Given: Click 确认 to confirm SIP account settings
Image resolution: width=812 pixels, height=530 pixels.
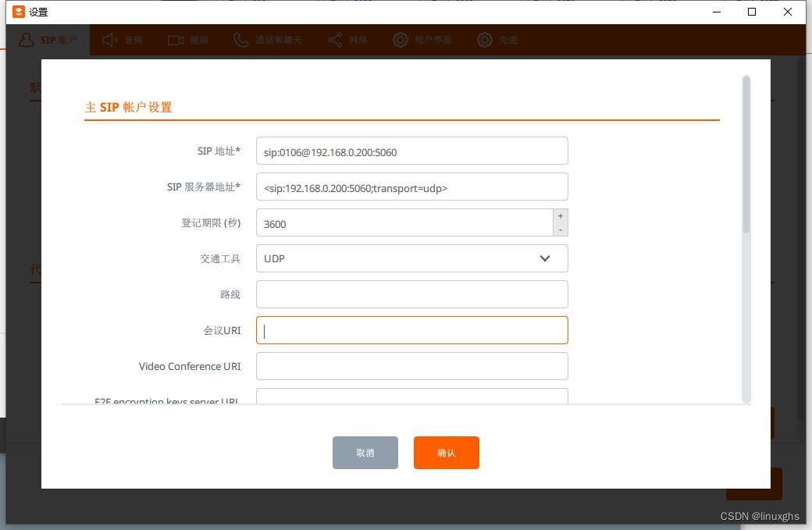Looking at the screenshot, I should point(447,453).
